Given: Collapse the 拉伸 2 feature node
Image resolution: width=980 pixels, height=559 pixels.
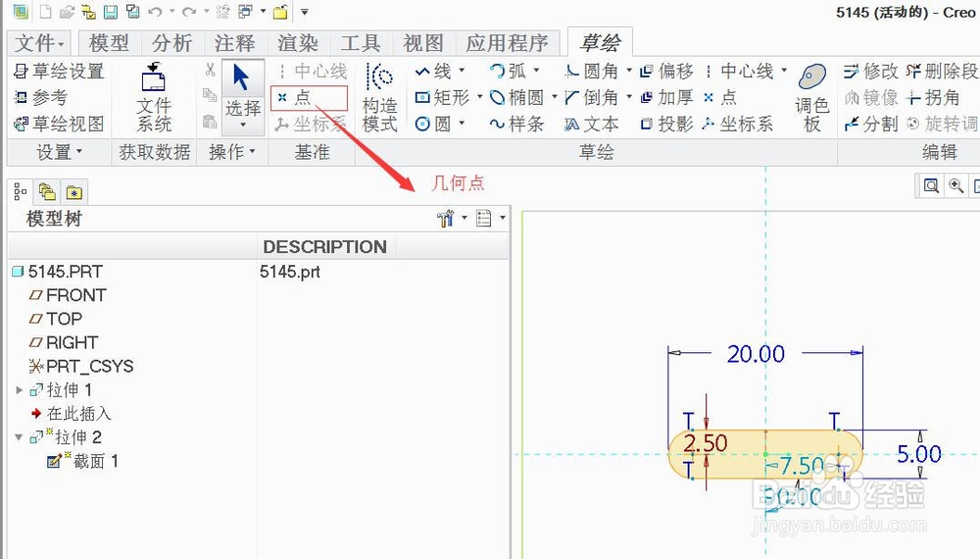Looking at the screenshot, I should pyautogui.click(x=20, y=437).
